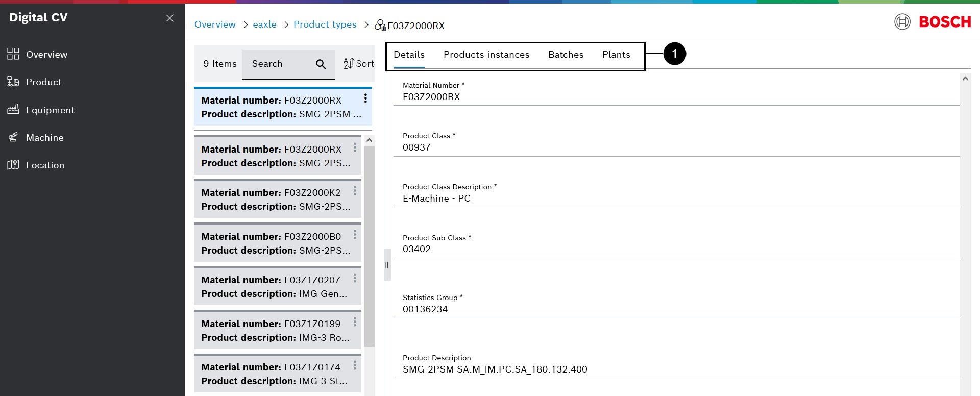The width and height of the screenshot is (980, 396).
Task: Open Machine in the sidebar menu
Action: [x=45, y=137]
